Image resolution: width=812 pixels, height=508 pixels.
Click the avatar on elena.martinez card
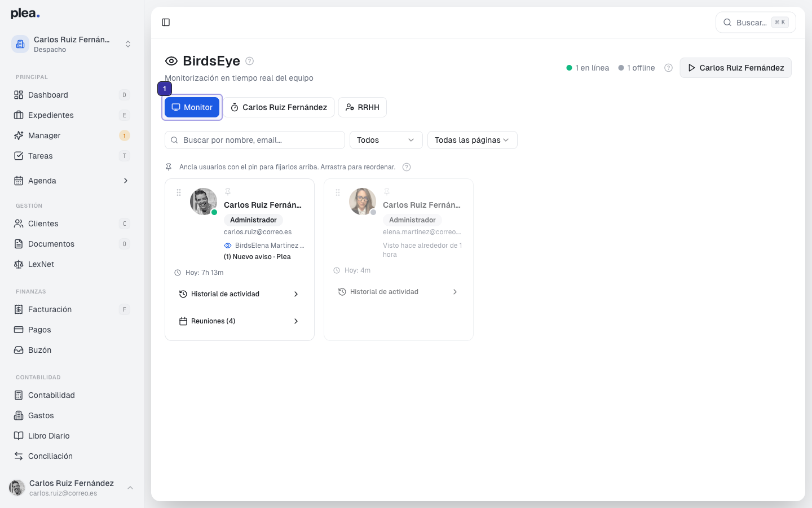click(363, 202)
